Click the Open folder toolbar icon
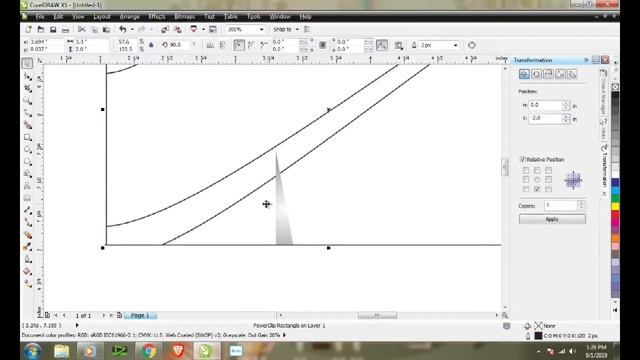640x360 pixels. pos(40,29)
